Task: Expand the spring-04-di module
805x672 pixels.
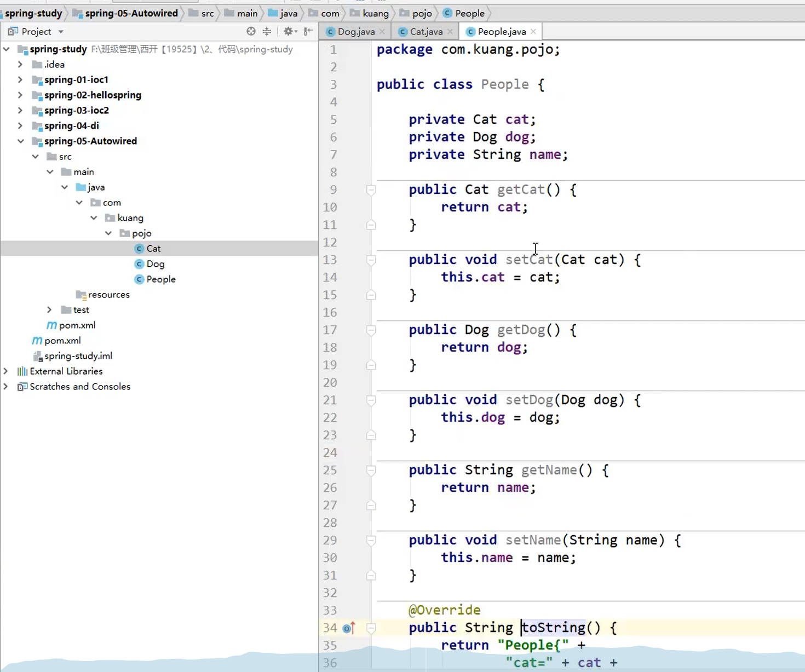Action: [x=20, y=126]
